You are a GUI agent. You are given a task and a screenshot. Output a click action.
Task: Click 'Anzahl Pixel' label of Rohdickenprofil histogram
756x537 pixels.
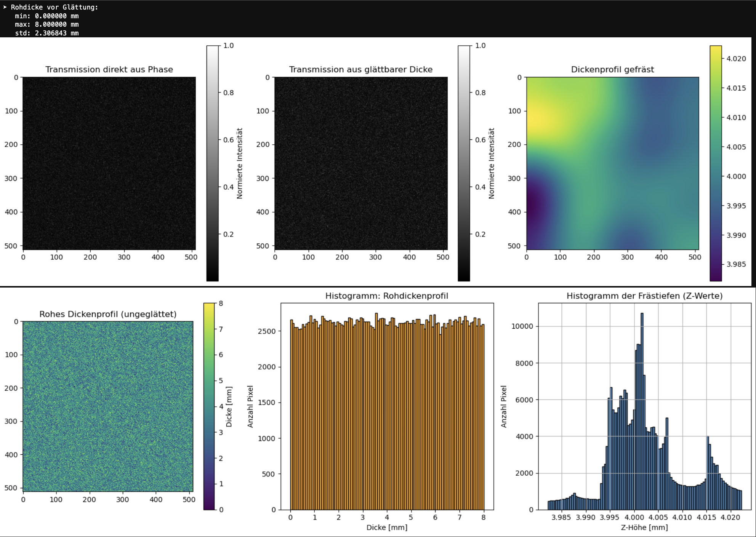[x=250, y=406]
